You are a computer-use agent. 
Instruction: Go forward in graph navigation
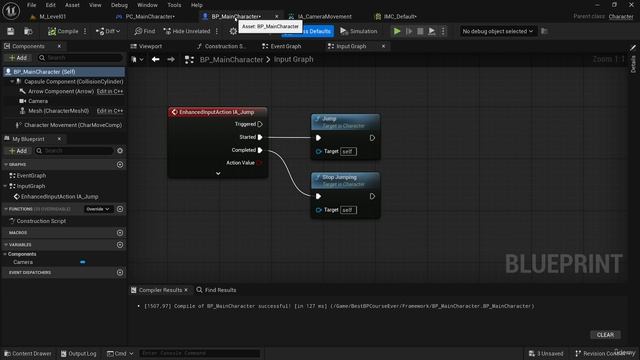171,60
